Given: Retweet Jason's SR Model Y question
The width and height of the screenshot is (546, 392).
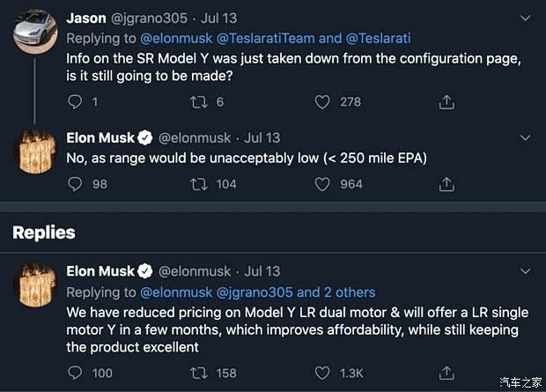Looking at the screenshot, I should (199, 102).
